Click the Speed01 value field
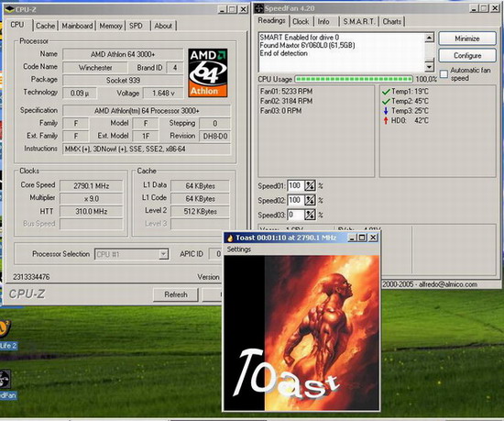The image size is (504, 421). [x=295, y=186]
